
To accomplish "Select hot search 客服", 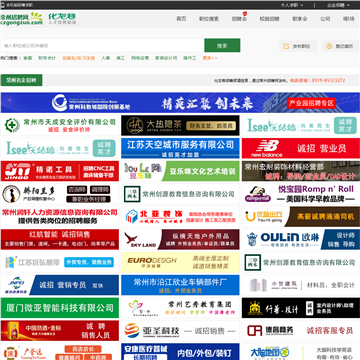I will (28, 58).
